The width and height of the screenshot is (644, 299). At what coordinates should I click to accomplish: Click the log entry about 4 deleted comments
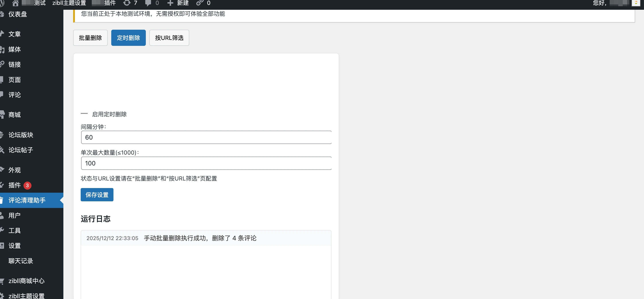(200, 238)
